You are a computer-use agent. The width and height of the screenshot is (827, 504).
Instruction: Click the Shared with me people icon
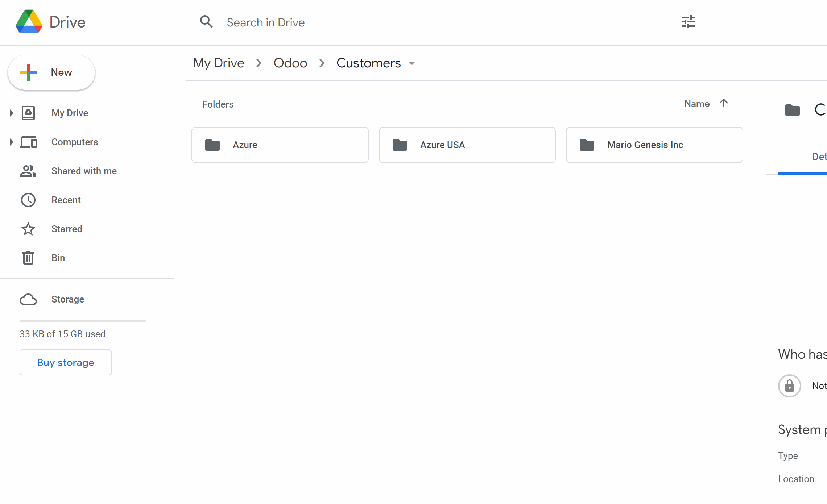pyautogui.click(x=28, y=171)
